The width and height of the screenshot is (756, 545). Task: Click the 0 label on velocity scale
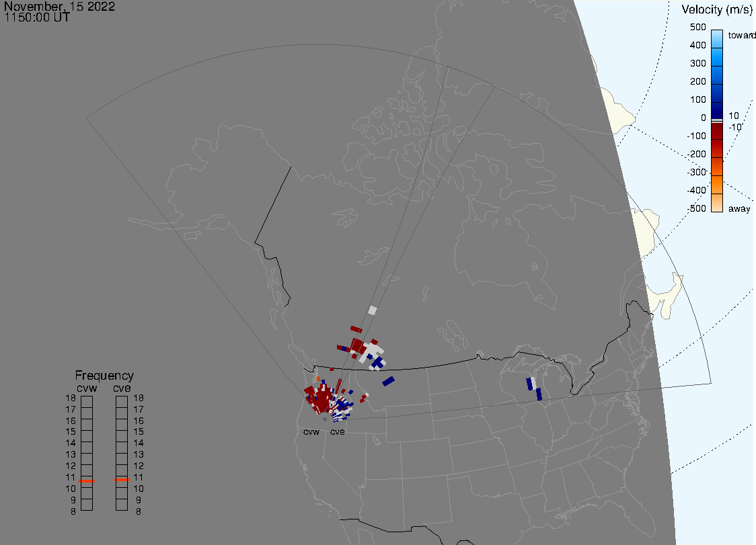pyautogui.click(x=704, y=118)
